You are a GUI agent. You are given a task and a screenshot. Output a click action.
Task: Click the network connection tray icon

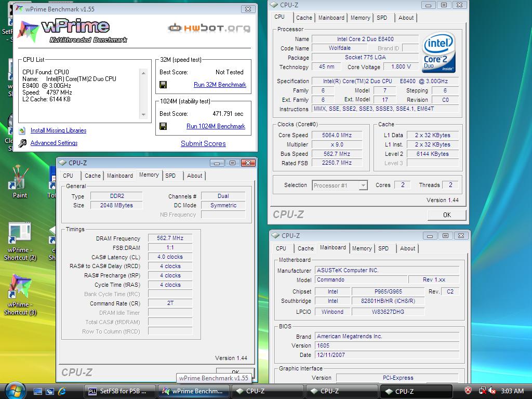click(482, 391)
